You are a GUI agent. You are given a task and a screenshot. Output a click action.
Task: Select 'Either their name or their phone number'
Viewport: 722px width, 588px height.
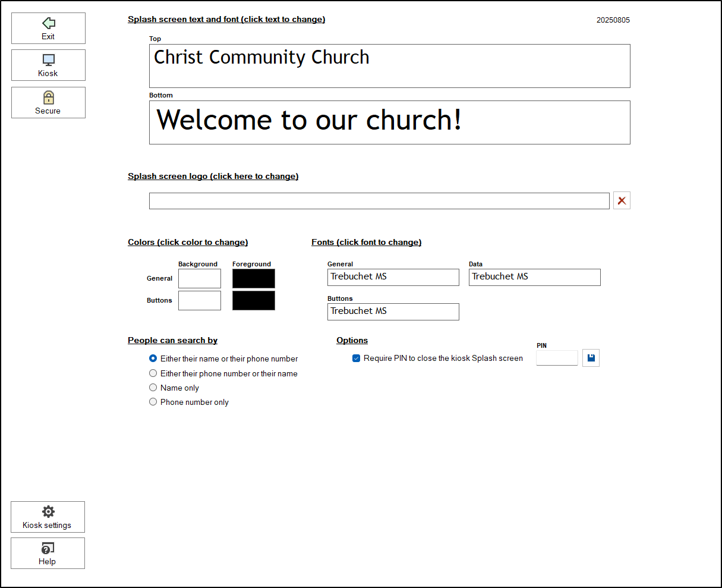(153, 359)
